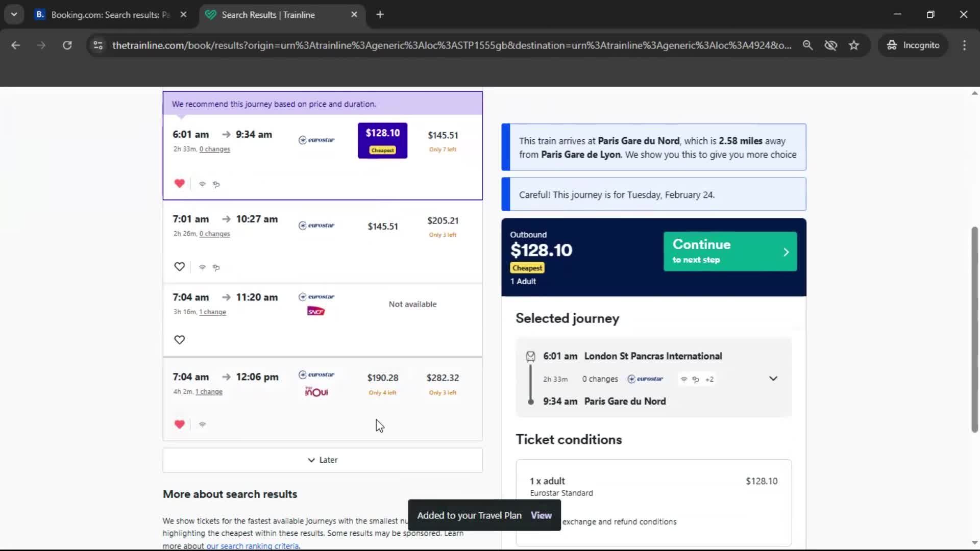Favorite the 7:01 am journey heart

click(179, 267)
